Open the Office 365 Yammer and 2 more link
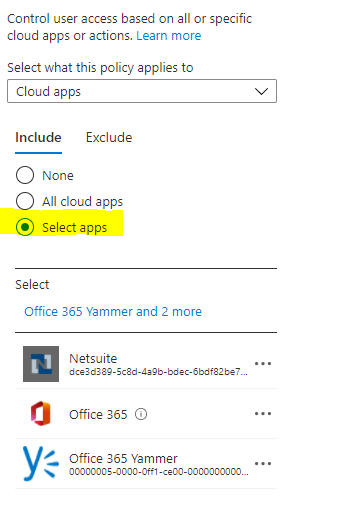This screenshot has height=524, width=360. [x=113, y=311]
